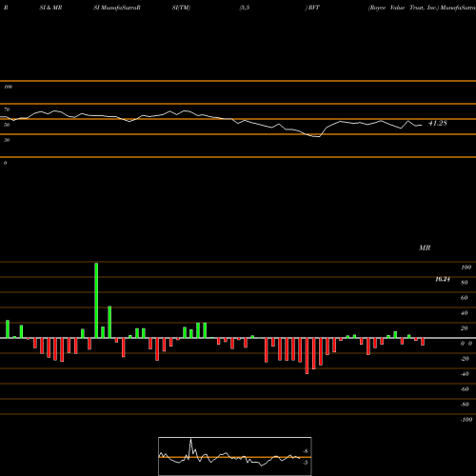Viewport: 476px width, 476px height.
Task: Click the 20 label on MR axis
Action: [465, 328]
